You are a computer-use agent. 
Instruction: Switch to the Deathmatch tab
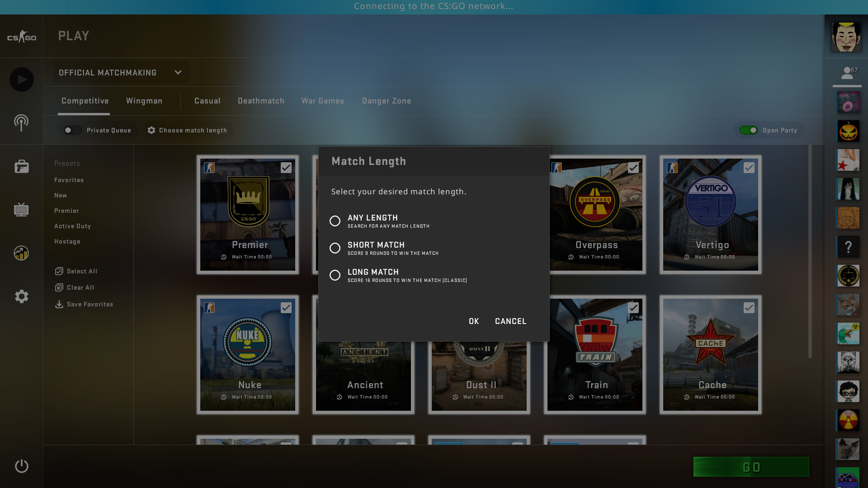point(261,101)
